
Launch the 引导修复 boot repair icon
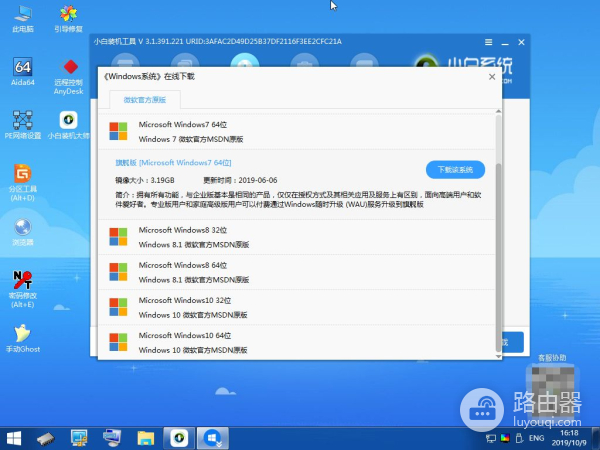tap(69, 16)
